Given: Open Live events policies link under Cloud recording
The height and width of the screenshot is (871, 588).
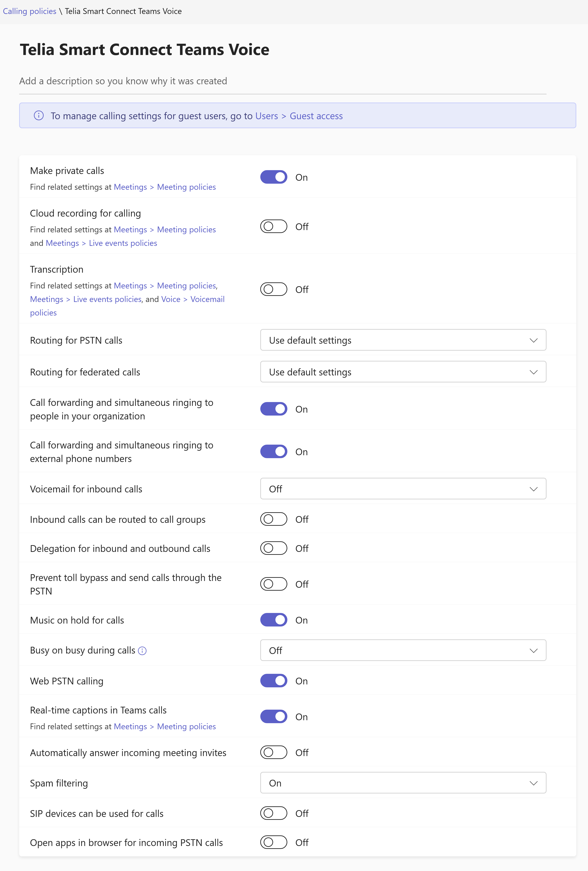Looking at the screenshot, I should pyautogui.click(x=123, y=243).
